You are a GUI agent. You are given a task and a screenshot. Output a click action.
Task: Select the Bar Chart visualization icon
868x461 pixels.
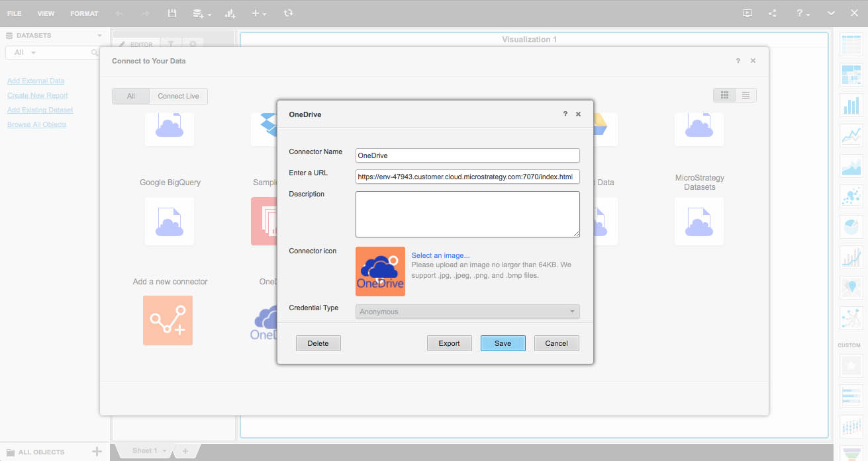pos(850,105)
